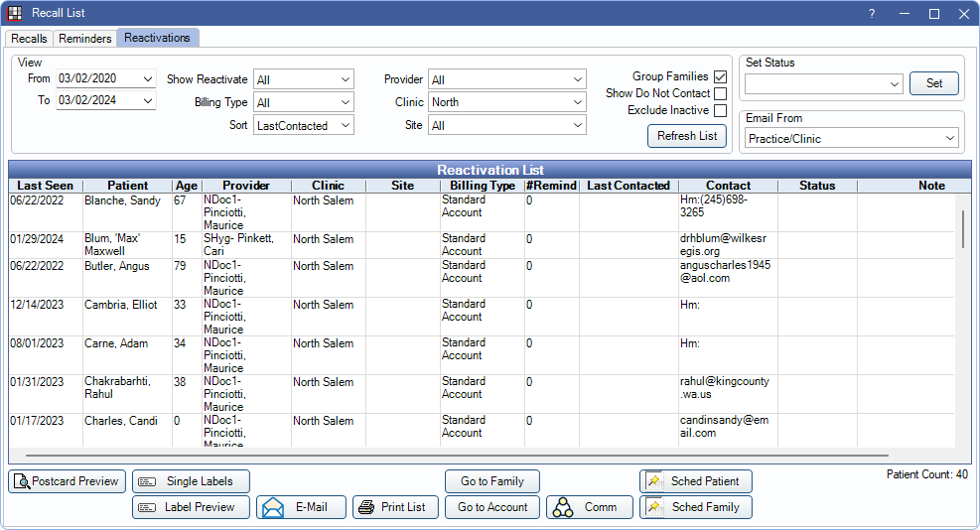Click the Print List printer icon
The height and width of the screenshot is (530, 980).
pyautogui.click(x=366, y=507)
